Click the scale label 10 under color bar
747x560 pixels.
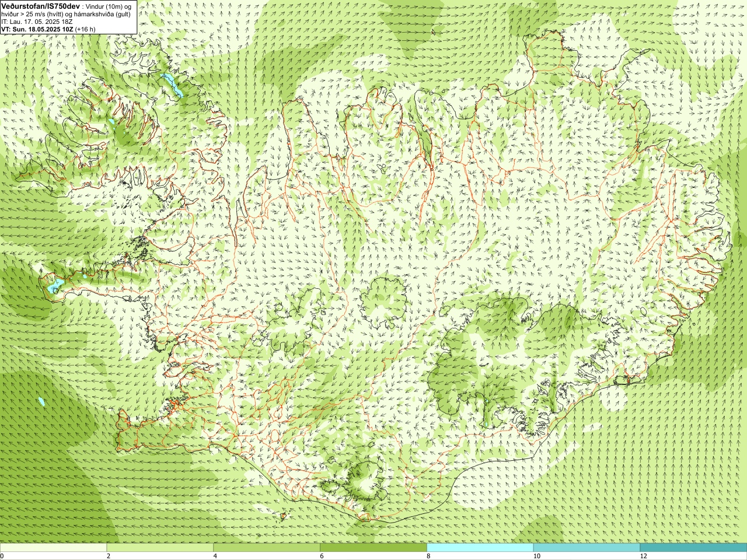point(536,556)
